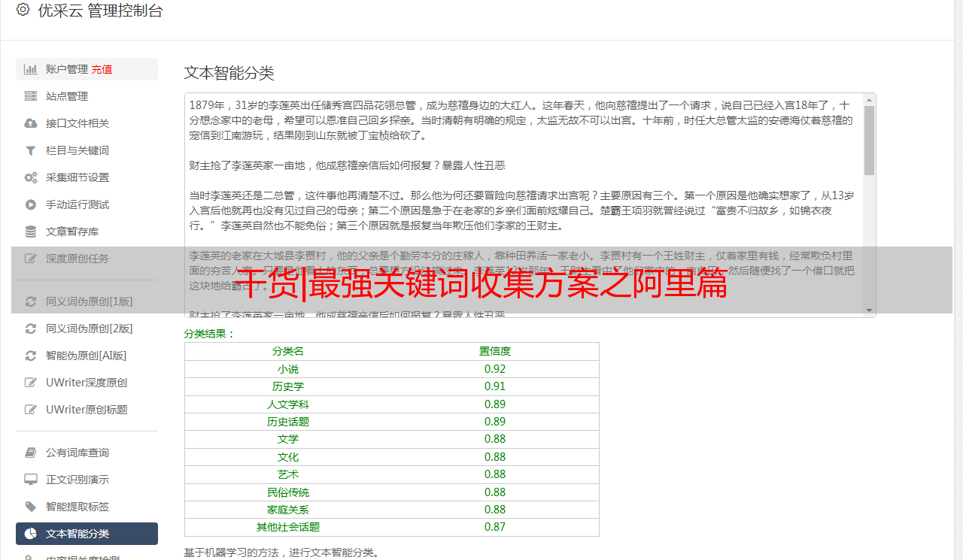Open UWriter深度原创 in the sidebar
Screen dimensions: 963x560
tap(87, 383)
